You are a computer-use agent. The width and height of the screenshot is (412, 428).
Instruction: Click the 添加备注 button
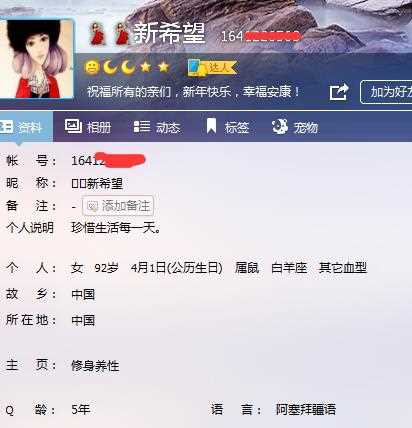click(118, 206)
